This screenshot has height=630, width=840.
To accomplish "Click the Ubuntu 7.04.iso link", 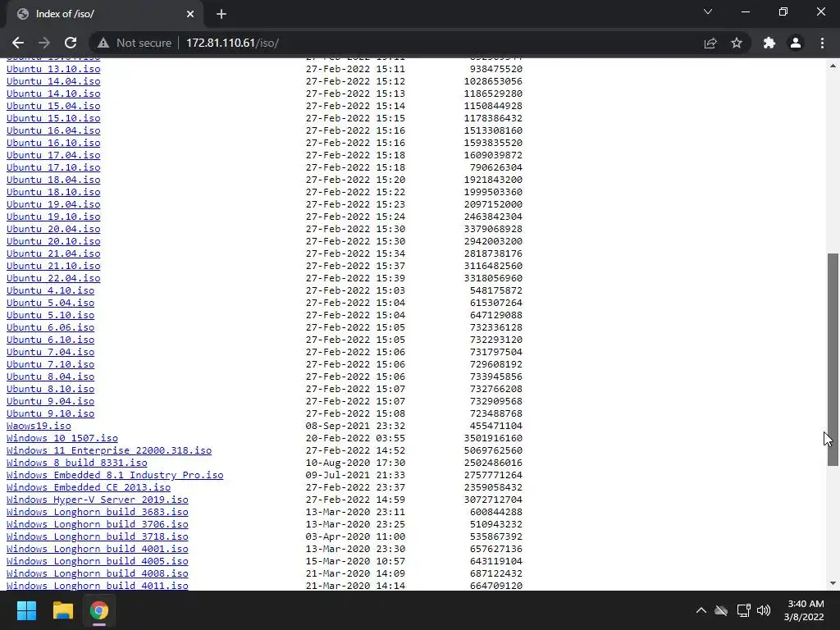I will 50,353.
